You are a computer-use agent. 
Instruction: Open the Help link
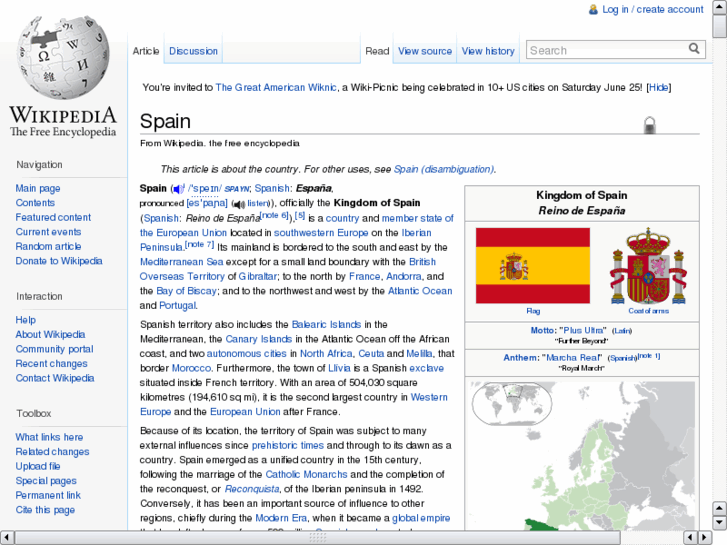click(x=26, y=320)
